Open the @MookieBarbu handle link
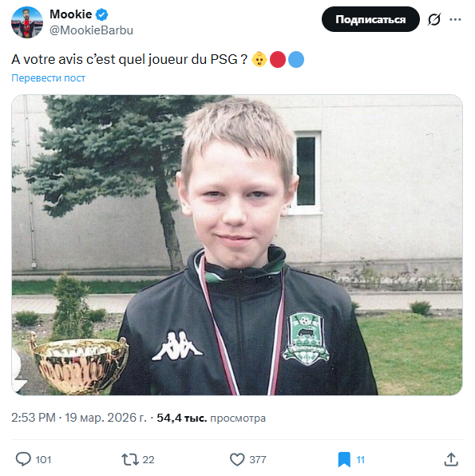This screenshot has height=476, width=475. [x=91, y=30]
